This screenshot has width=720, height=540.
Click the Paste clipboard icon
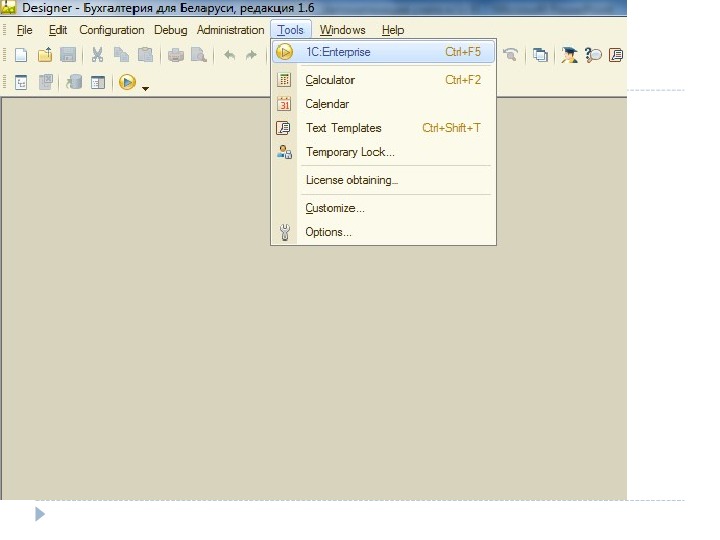(145, 55)
